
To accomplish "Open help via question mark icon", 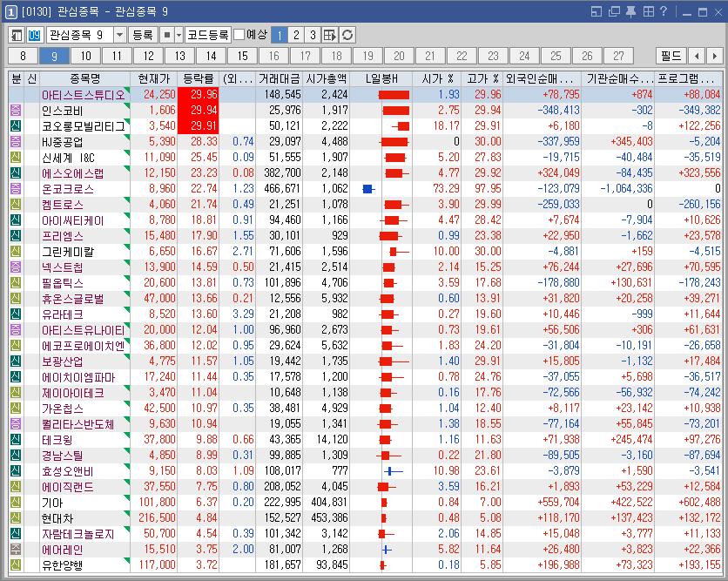I will pos(664,11).
